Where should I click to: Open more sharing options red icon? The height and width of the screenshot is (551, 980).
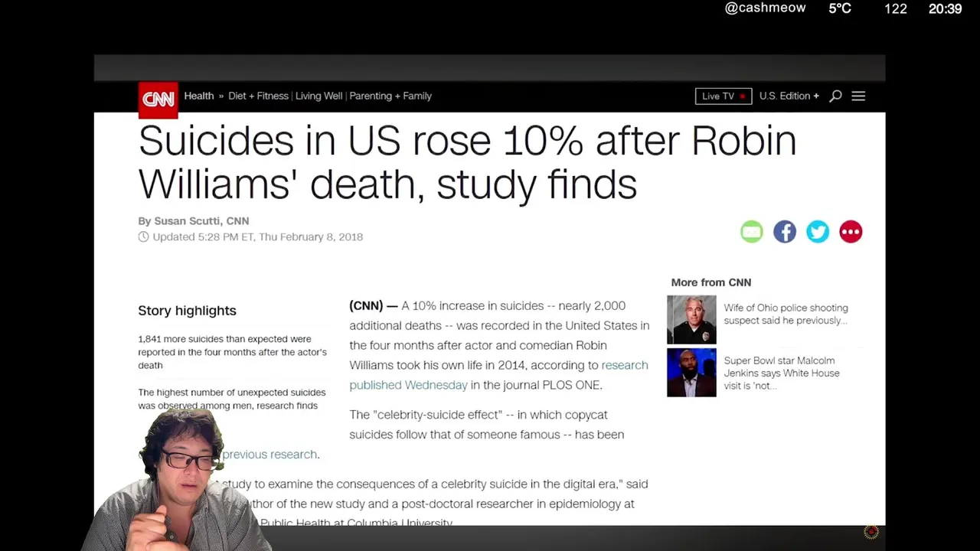[x=851, y=232]
